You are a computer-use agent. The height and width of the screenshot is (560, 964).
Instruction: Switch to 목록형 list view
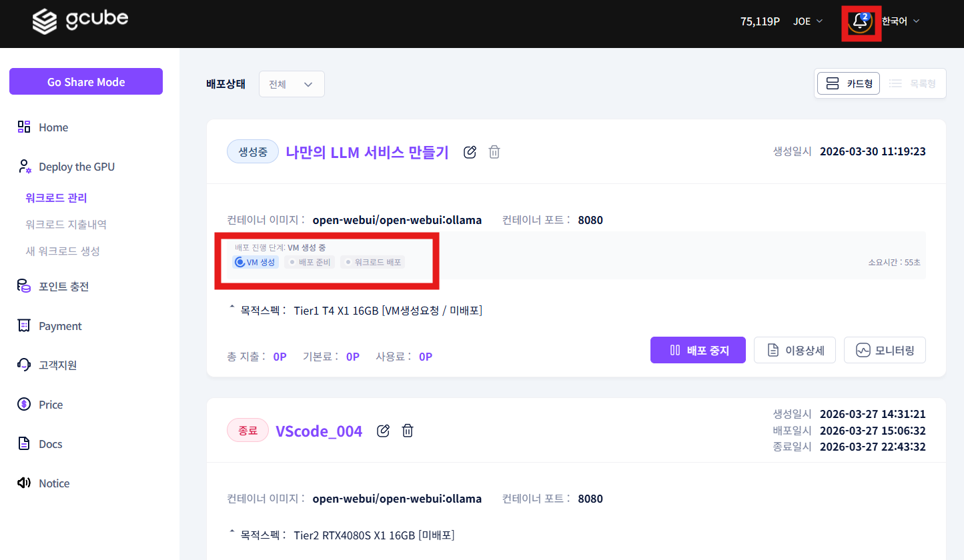click(913, 83)
